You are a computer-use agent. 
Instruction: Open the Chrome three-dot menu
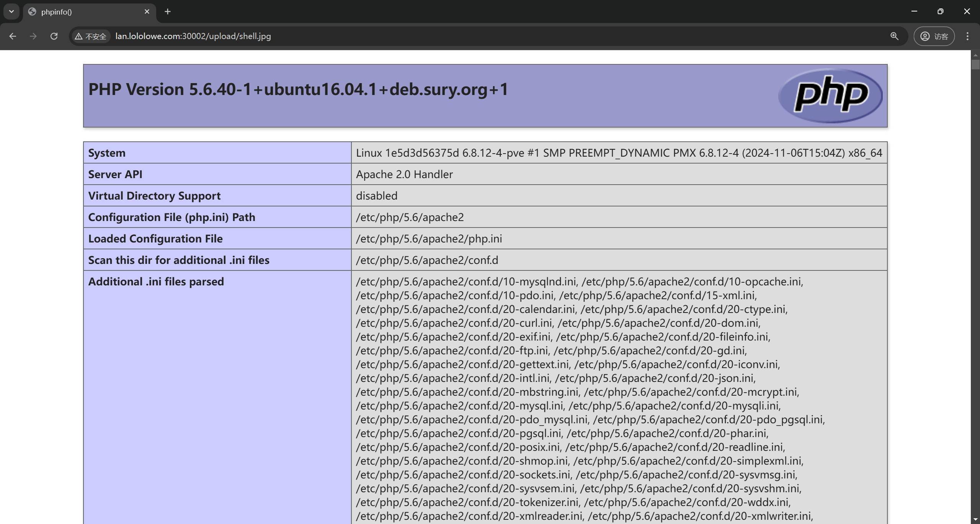pos(967,36)
